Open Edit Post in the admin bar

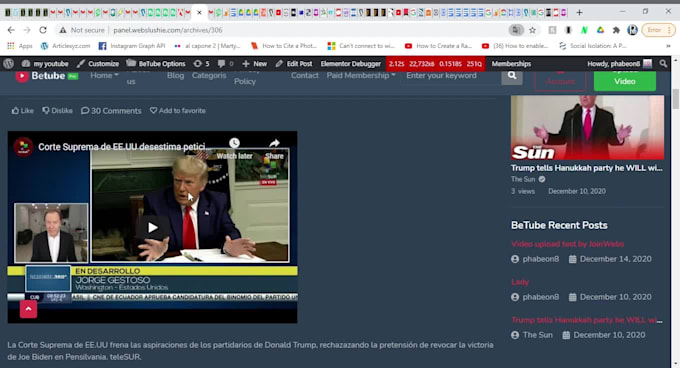click(x=294, y=64)
